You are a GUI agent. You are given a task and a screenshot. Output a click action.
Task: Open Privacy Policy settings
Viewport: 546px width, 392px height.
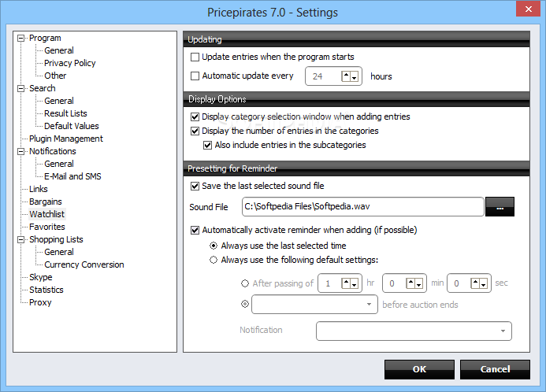69,63
